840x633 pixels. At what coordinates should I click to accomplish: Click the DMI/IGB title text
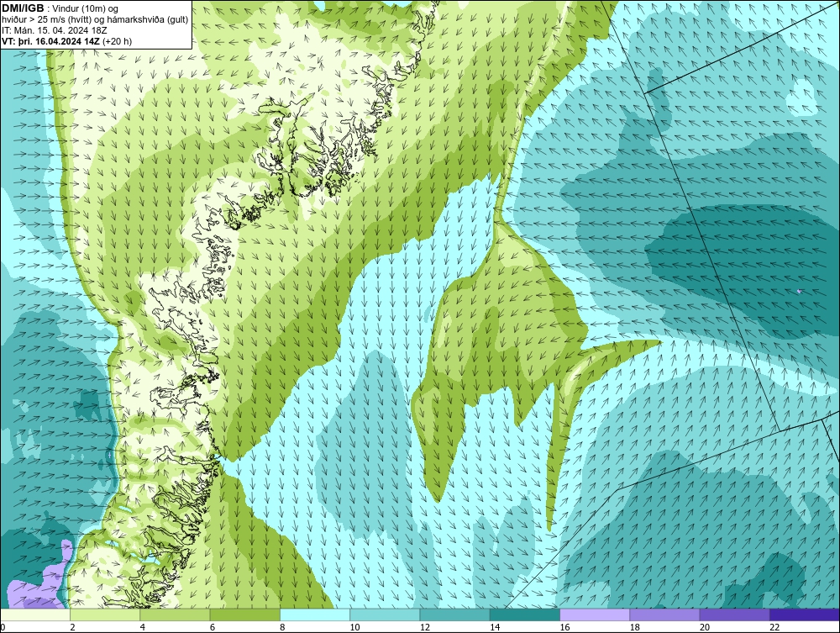coord(23,8)
